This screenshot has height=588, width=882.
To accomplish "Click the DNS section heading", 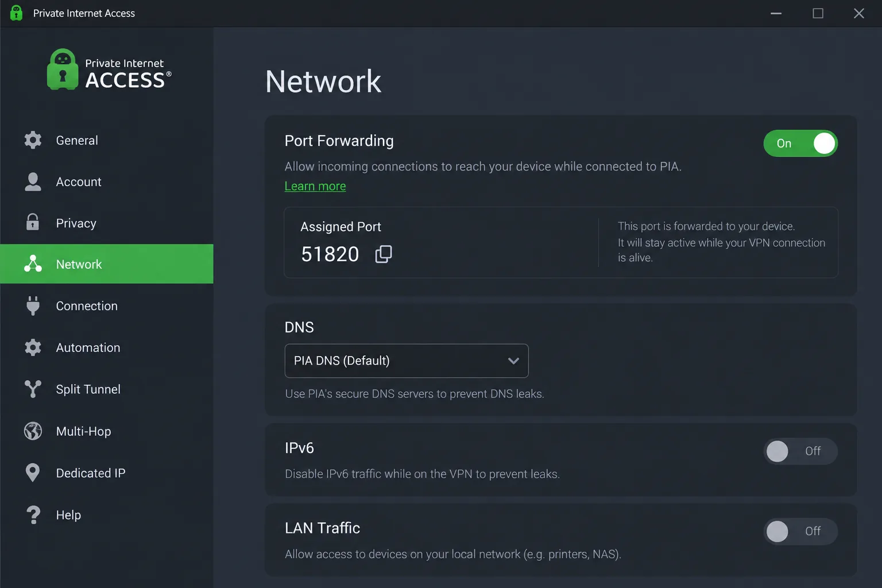I will click(299, 327).
